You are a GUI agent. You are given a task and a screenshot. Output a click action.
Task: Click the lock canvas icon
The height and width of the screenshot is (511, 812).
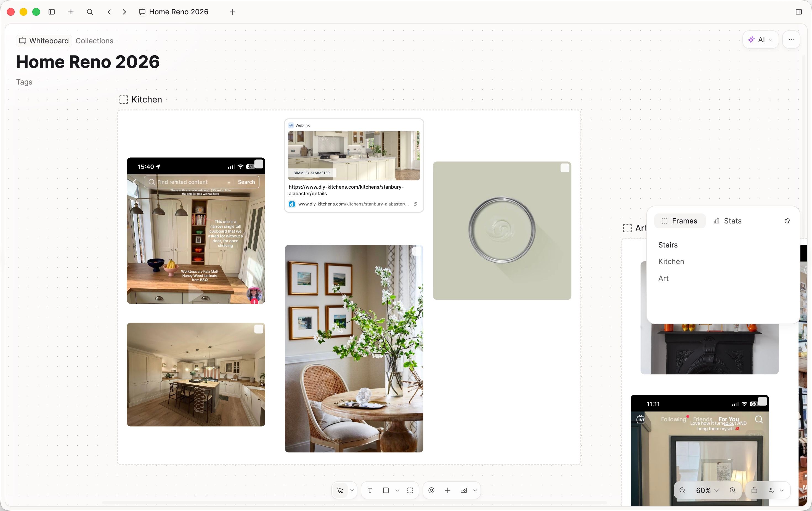(754, 490)
